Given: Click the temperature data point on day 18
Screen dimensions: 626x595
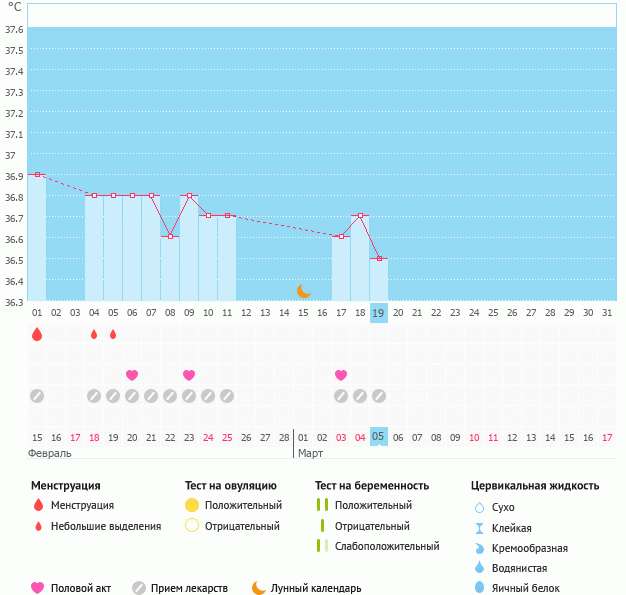Looking at the screenshot, I should click(x=360, y=216).
